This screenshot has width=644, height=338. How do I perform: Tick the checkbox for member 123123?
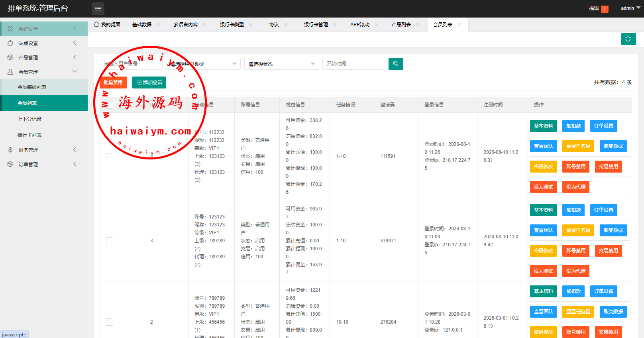[x=110, y=241]
